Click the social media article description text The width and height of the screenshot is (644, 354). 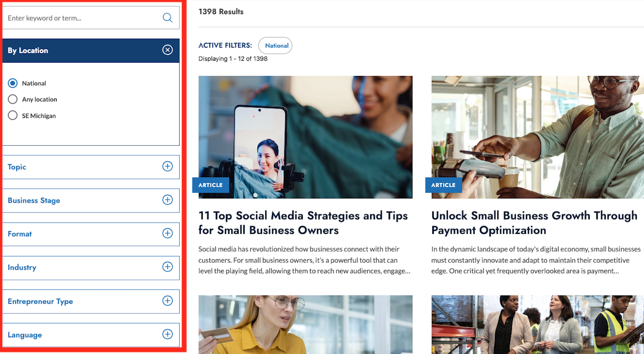click(x=304, y=260)
